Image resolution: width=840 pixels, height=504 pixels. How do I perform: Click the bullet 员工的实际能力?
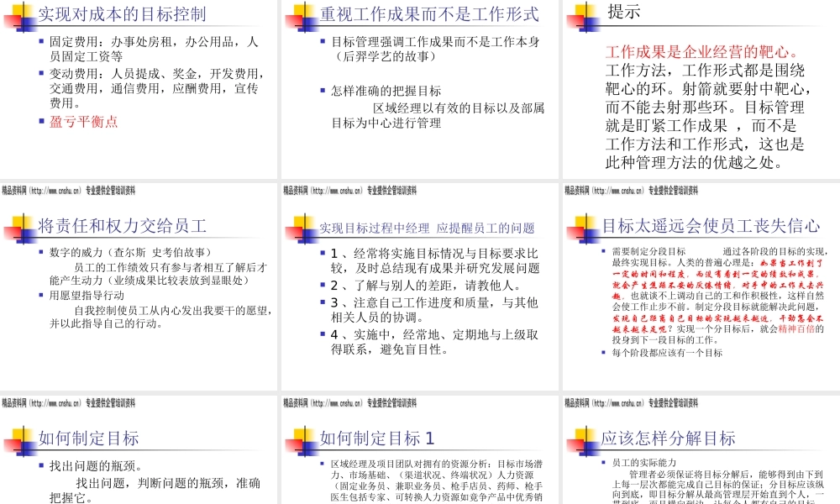(644, 463)
